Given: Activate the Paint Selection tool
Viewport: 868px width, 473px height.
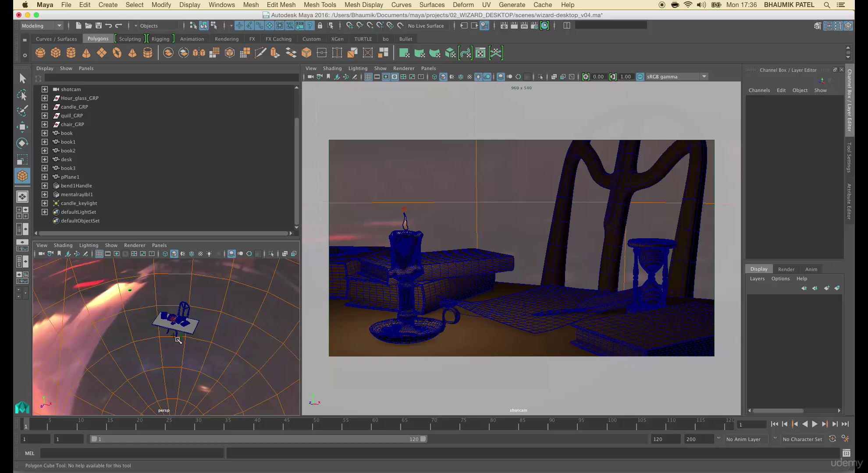Looking at the screenshot, I should 22,111.
